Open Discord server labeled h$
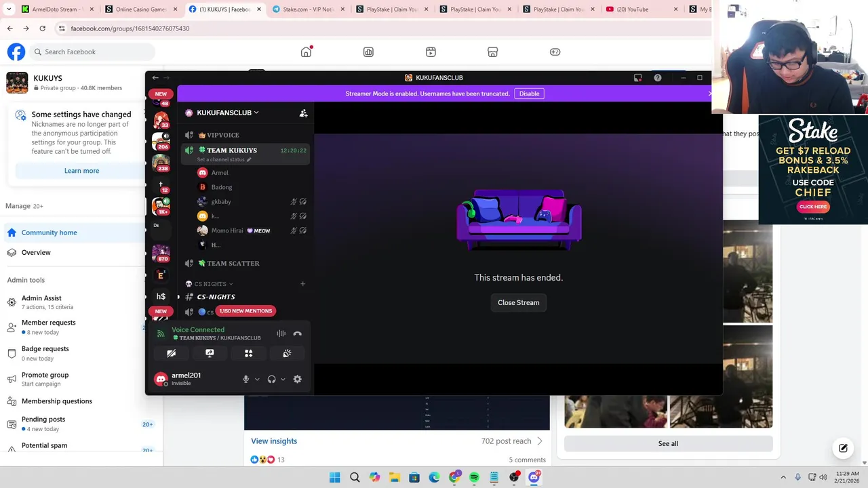868x488 pixels. point(161,296)
